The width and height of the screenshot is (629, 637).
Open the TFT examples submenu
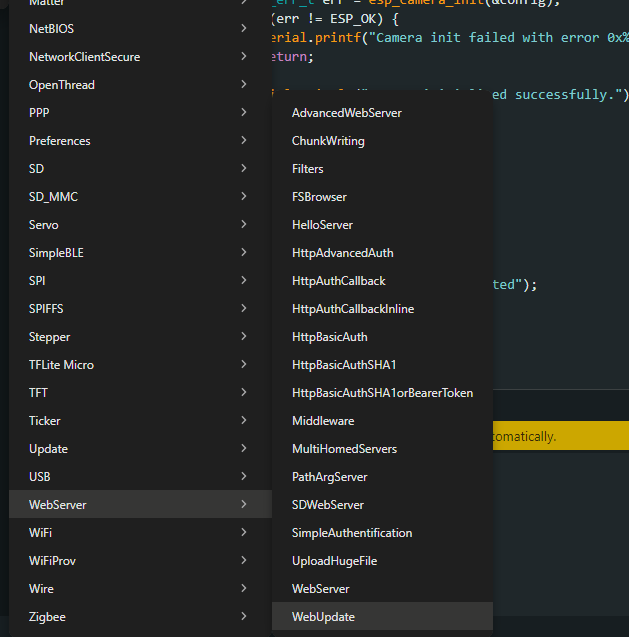click(x=140, y=393)
